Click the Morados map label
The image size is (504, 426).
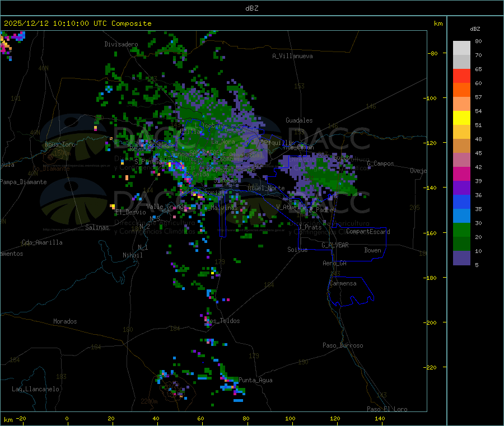pos(66,321)
